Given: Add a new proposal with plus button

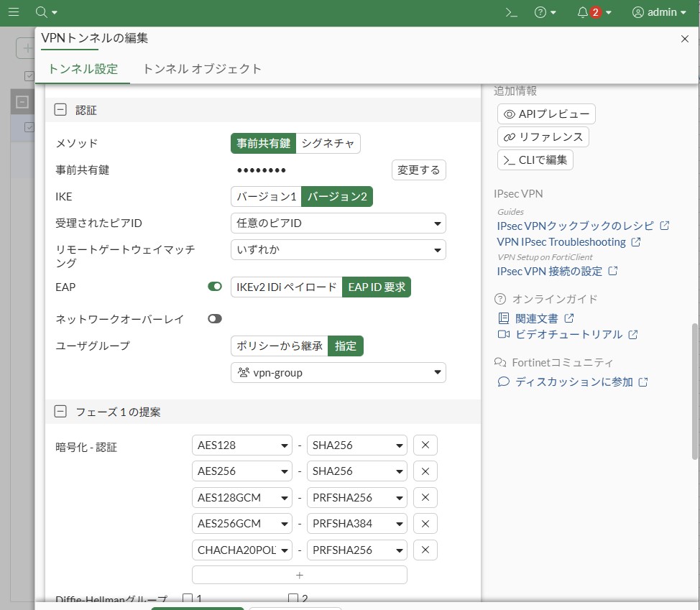Looking at the screenshot, I should pyautogui.click(x=299, y=576).
